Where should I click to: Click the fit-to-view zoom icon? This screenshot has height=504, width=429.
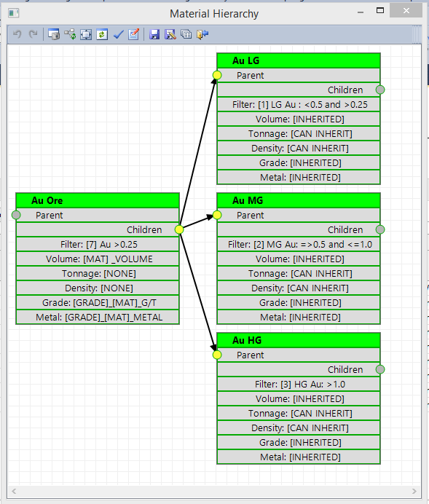pyautogui.click(x=86, y=34)
